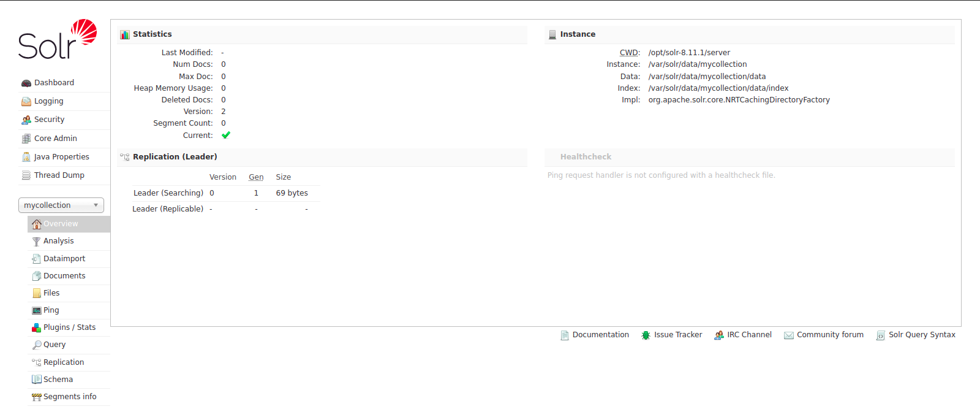Click the Instance section heading
This screenshot has width=980, height=409.
click(x=578, y=34)
